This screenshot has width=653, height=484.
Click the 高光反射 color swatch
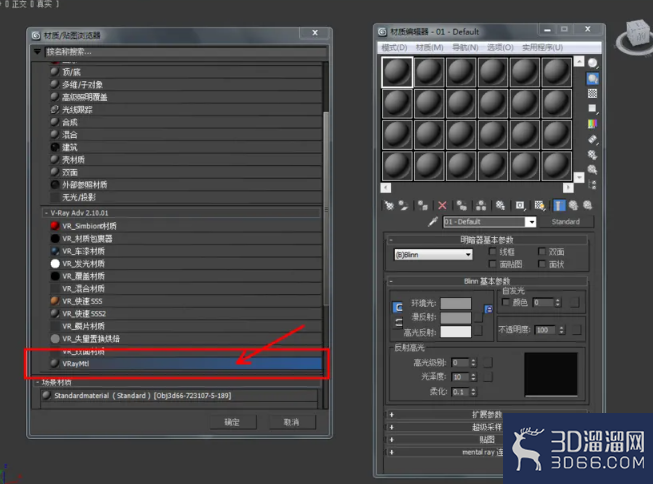pos(456,332)
